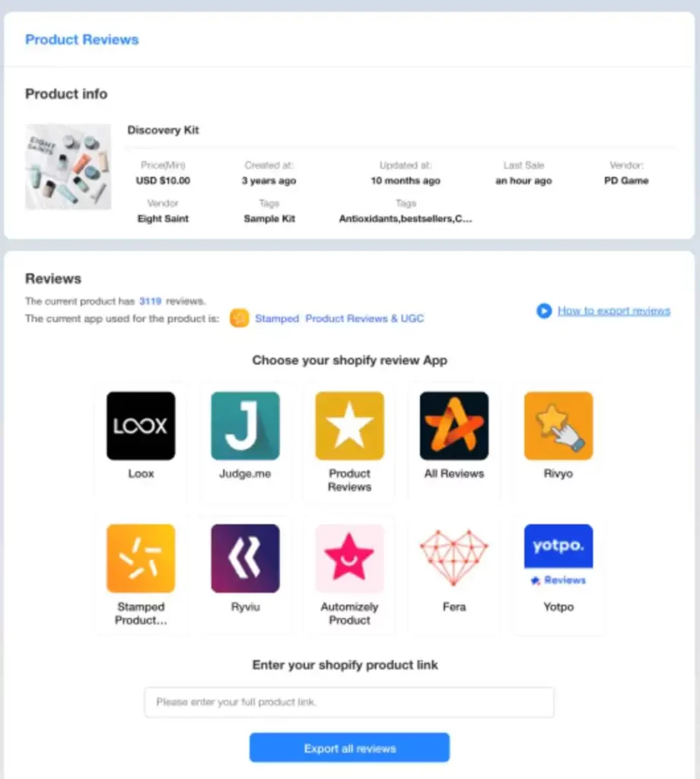
Task: Click the small Stamped icon in current app line
Action: click(239, 318)
